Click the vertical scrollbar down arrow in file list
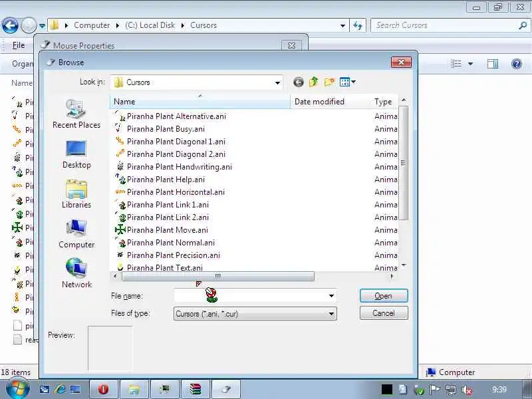This screenshot has width=532, height=399. tap(404, 265)
